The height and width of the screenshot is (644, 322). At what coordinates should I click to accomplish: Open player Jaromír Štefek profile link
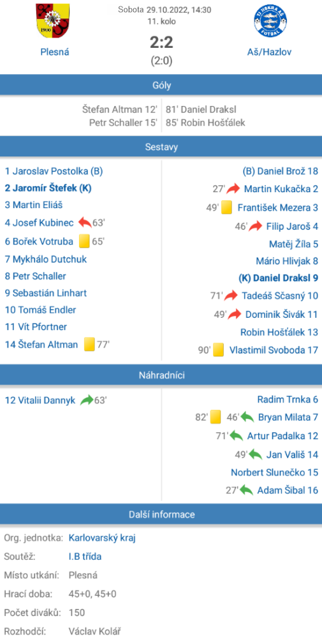click(x=48, y=188)
